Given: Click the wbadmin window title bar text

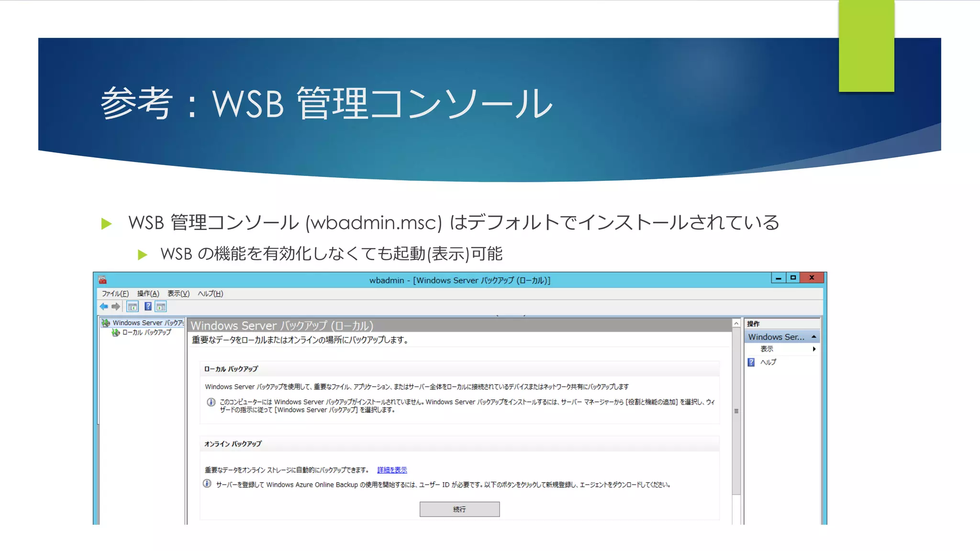Looking at the screenshot, I should coord(460,280).
